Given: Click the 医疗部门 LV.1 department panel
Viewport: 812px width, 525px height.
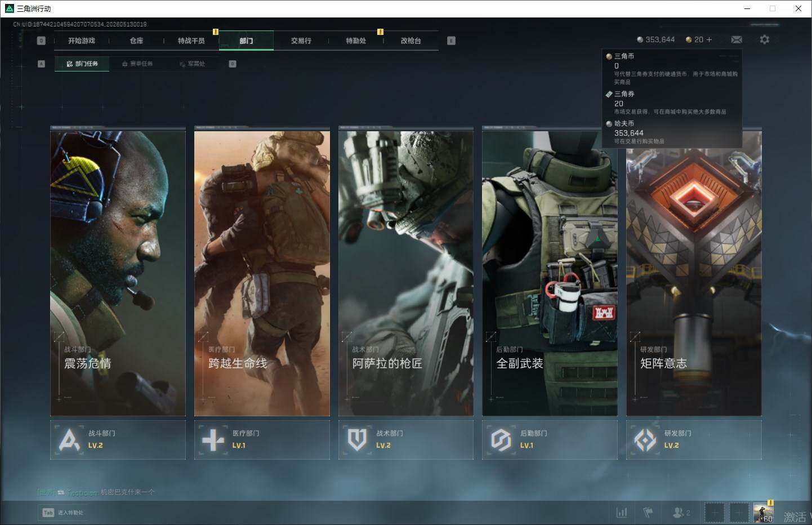Looking at the screenshot, I should point(262,439).
